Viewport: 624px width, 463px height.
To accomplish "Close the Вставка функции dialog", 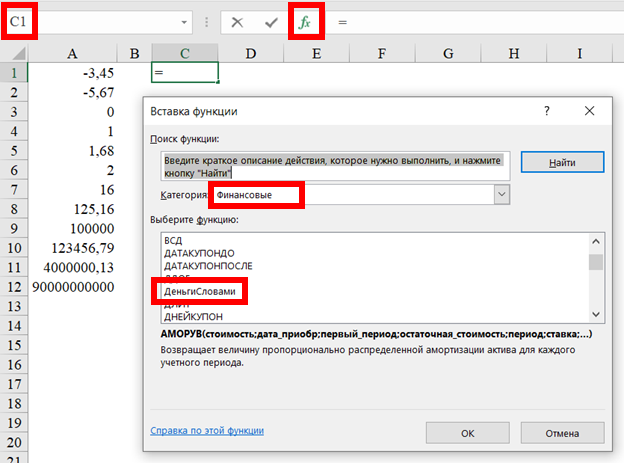I will [589, 111].
